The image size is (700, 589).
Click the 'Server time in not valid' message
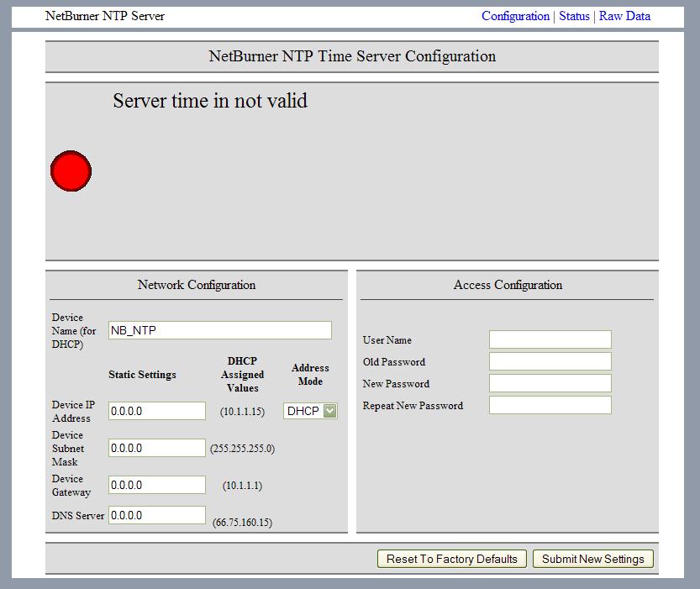click(210, 101)
